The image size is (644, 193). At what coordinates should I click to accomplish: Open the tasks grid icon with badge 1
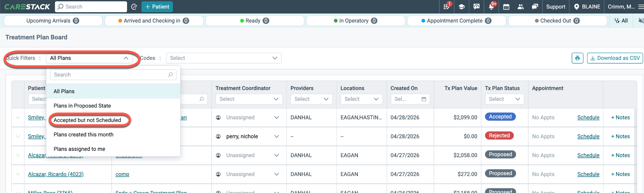click(447, 7)
